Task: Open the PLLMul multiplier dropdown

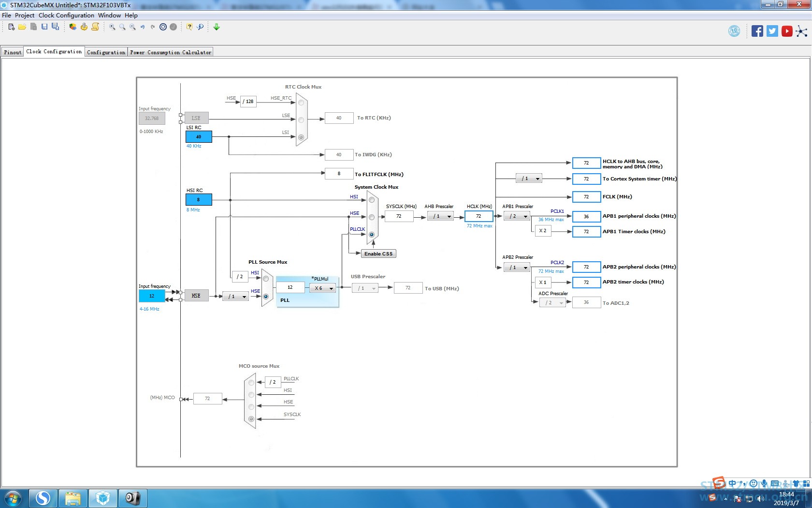Action: tap(322, 288)
